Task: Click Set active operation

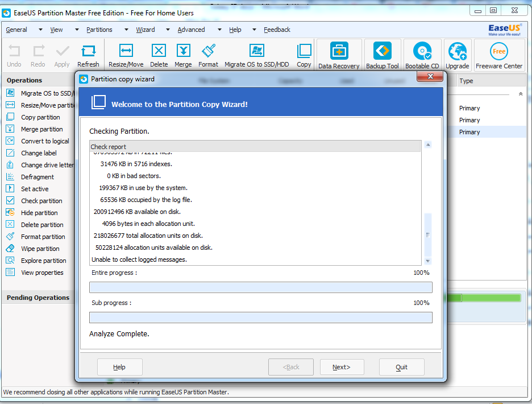Action: (x=35, y=189)
